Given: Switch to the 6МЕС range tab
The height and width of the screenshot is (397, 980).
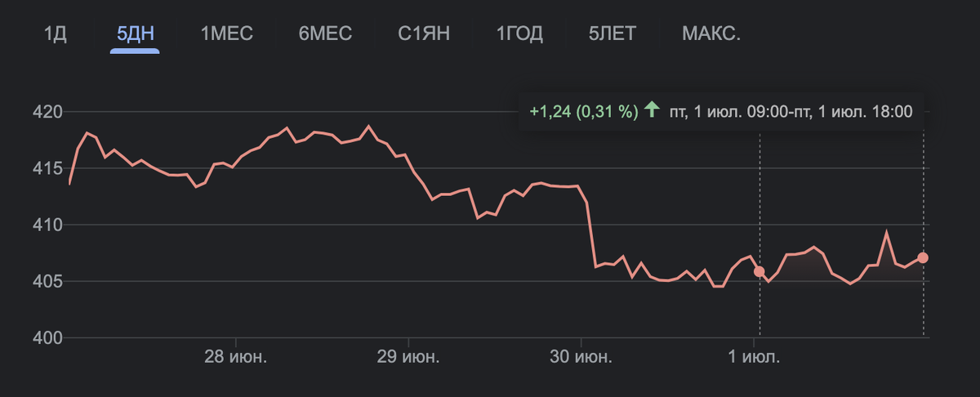Looking at the screenshot, I should 325,33.
